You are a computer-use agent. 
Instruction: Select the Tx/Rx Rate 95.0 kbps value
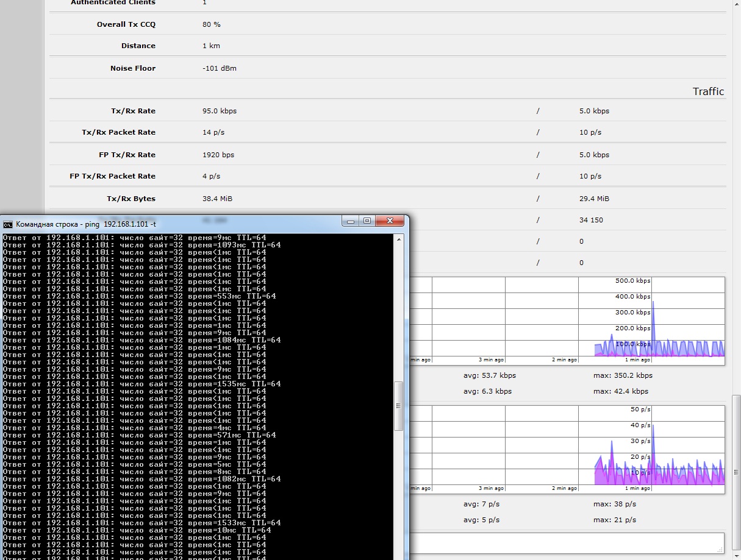(x=220, y=111)
